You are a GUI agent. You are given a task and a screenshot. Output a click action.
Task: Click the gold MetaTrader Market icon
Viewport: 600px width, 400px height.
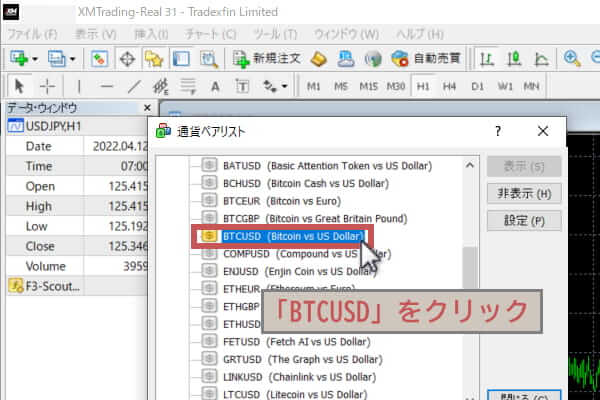319,59
